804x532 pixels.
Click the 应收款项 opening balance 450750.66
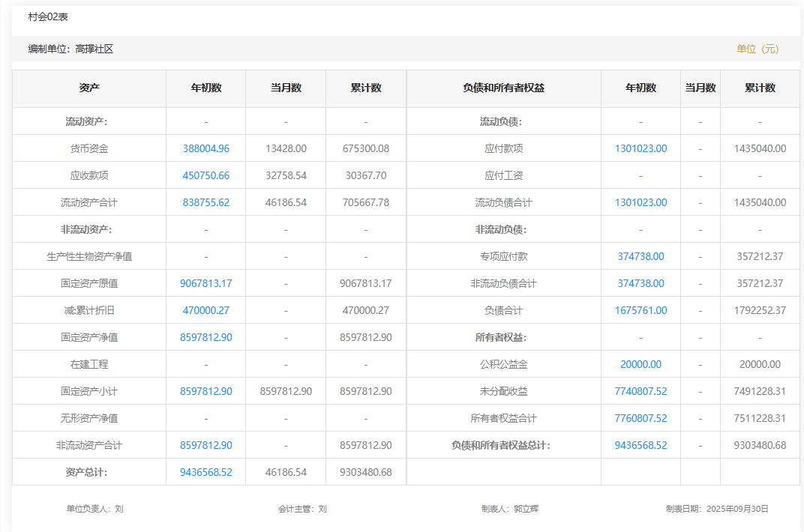[x=206, y=175]
